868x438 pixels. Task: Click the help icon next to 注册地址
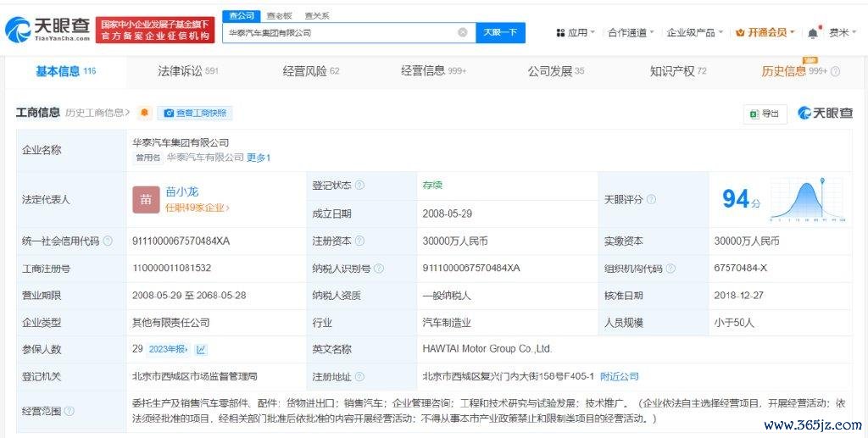coord(359,377)
